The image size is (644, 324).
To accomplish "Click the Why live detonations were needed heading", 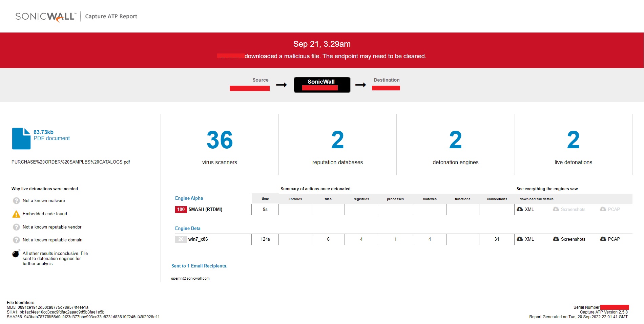I will pos(45,189).
